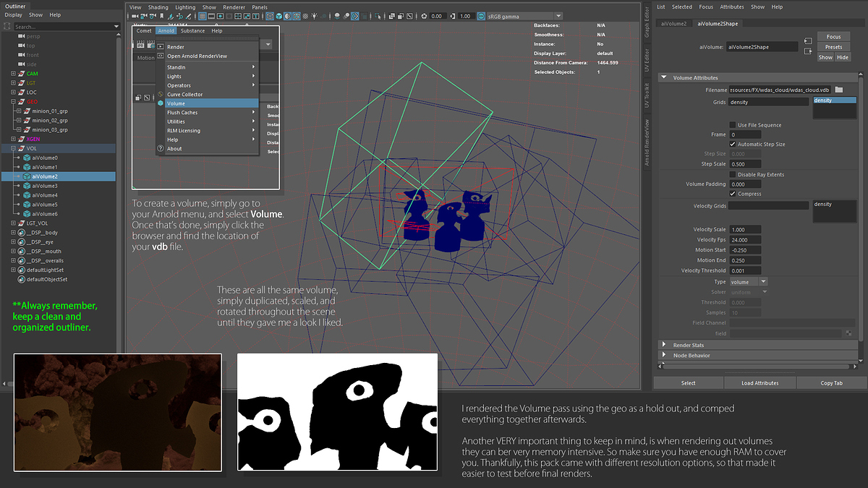Click the Use All Lights bulb icon

[x=315, y=16]
